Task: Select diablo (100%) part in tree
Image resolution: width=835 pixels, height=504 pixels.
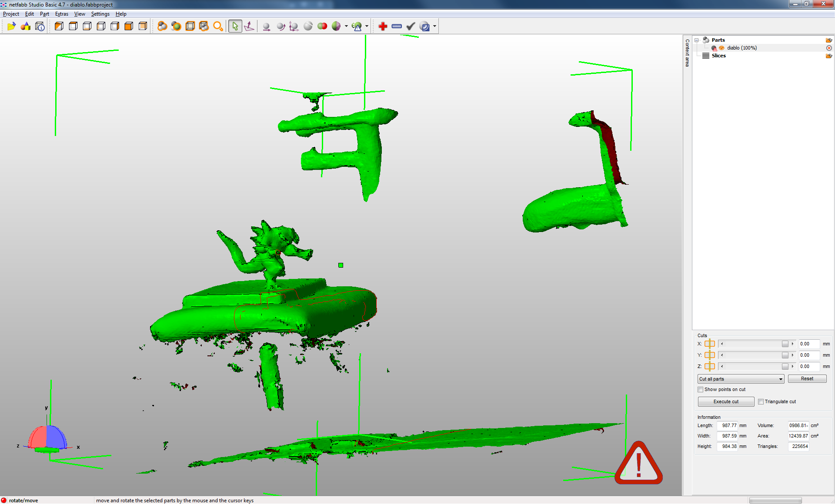Action: [x=742, y=48]
